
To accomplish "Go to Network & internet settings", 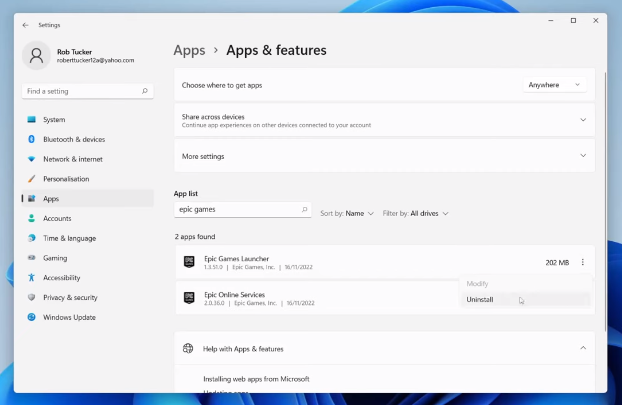I will 88,159.
